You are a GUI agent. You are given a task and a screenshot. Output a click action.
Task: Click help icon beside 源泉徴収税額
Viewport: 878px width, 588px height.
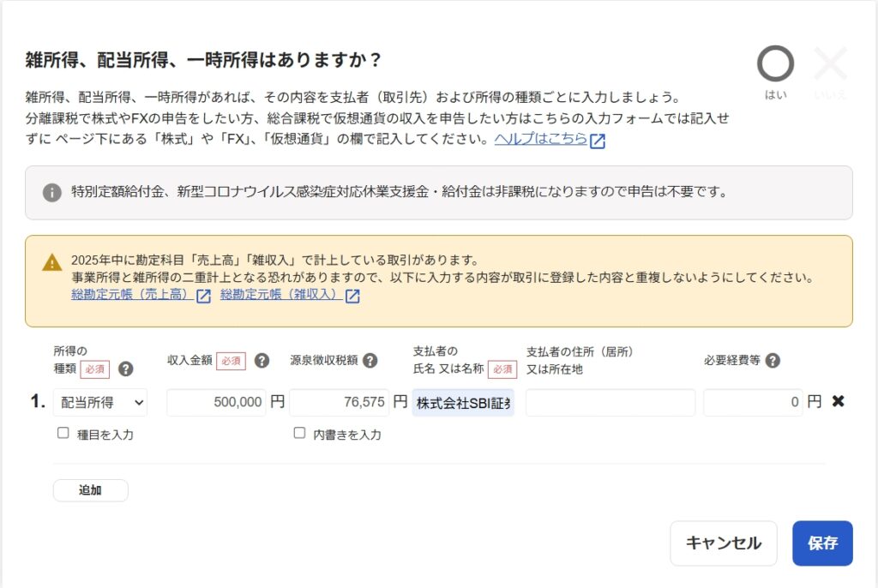click(370, 361)
